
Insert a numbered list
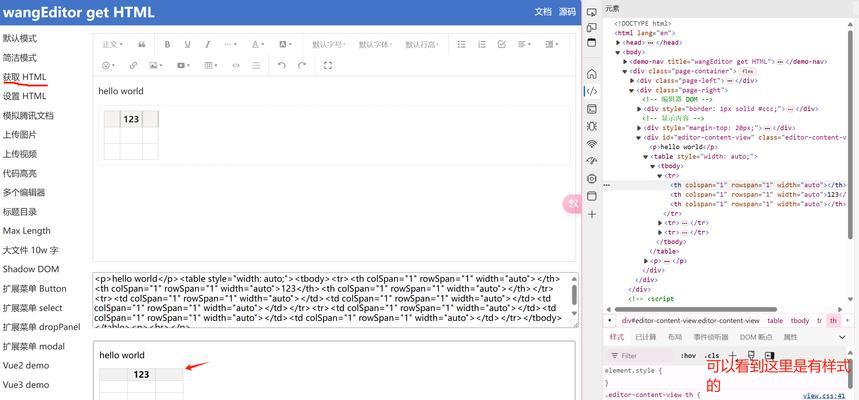(482, 44)
